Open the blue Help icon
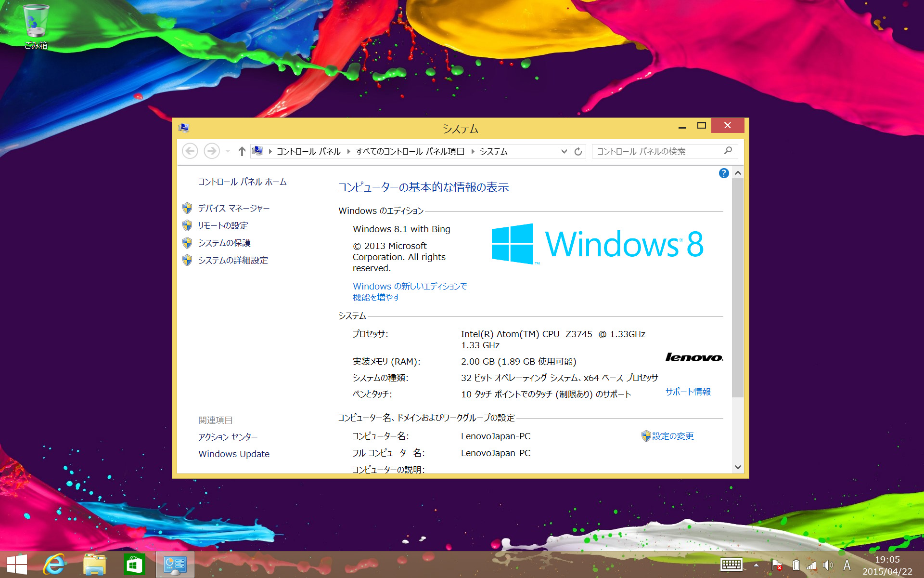Screen dimensions: 924x578 point(723,173)
